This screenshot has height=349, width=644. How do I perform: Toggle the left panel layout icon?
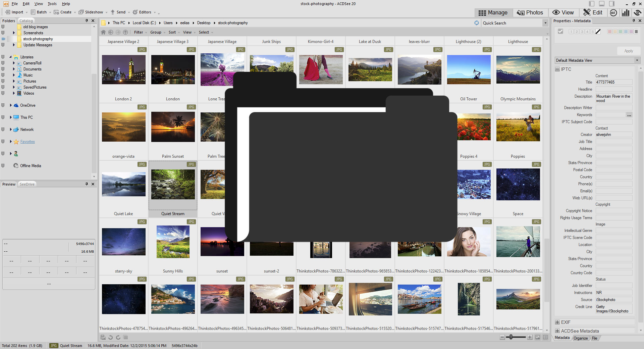tap(592, 4)
